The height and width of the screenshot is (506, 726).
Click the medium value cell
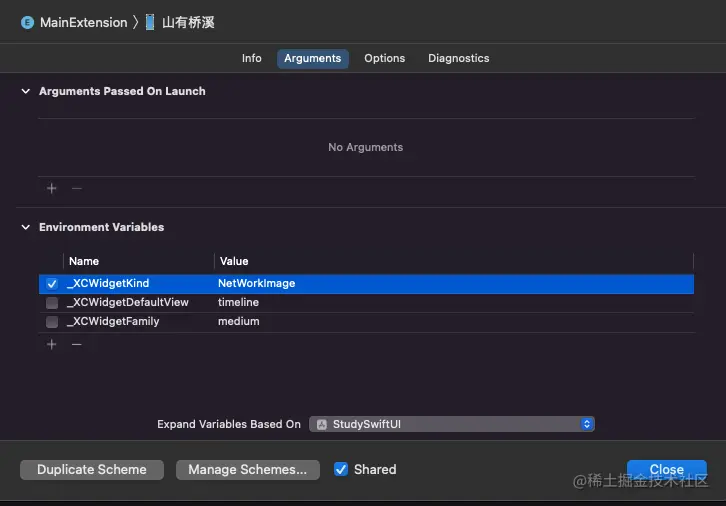coord(238,321)
